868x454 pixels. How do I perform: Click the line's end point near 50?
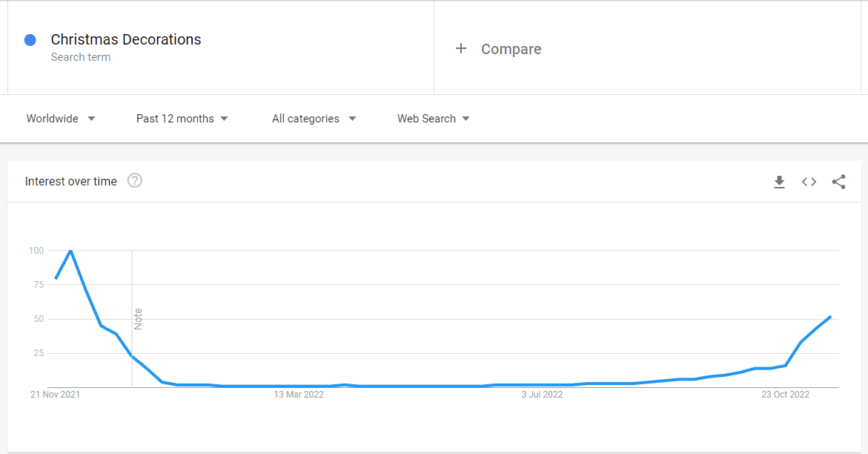pyautogui.click(x=829, y=317)
